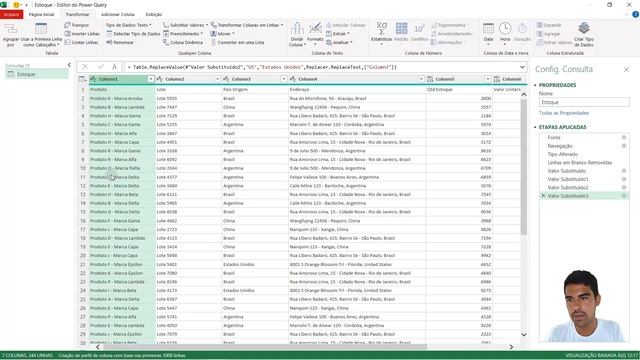The height and width of the screenshot is (360, 640).
Task: Open settings gear of Fonte step
Action: pos(624,138)
